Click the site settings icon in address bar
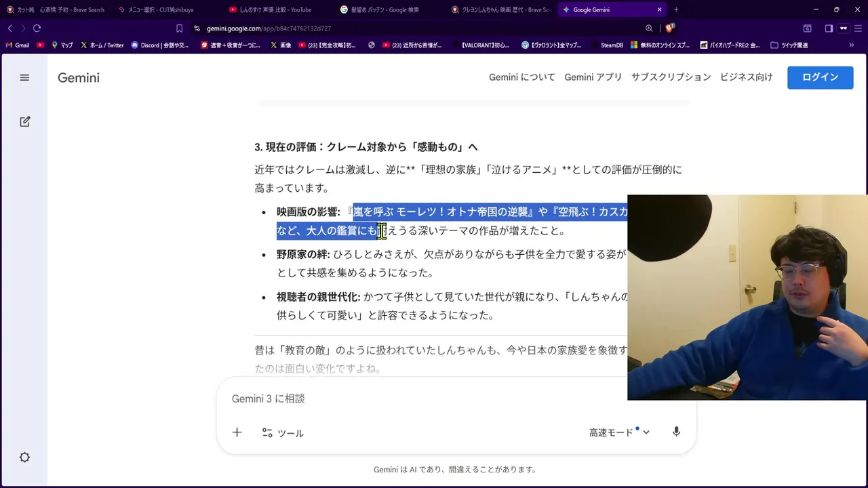This screenshot has width=868, height=488. [197, 28]
